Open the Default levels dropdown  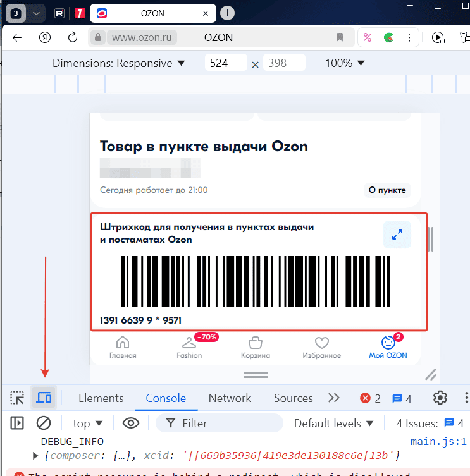[333, 423]
